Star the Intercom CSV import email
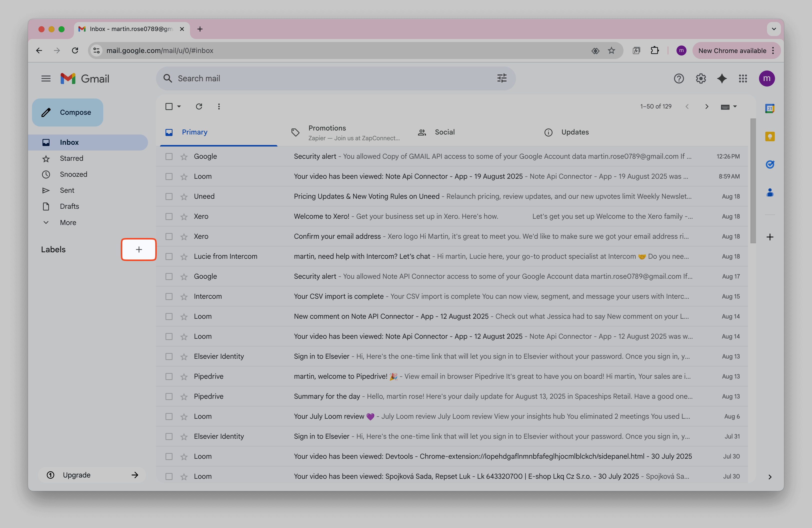The height and width of the screenshot is (528, 812). (x=184, y=296)
